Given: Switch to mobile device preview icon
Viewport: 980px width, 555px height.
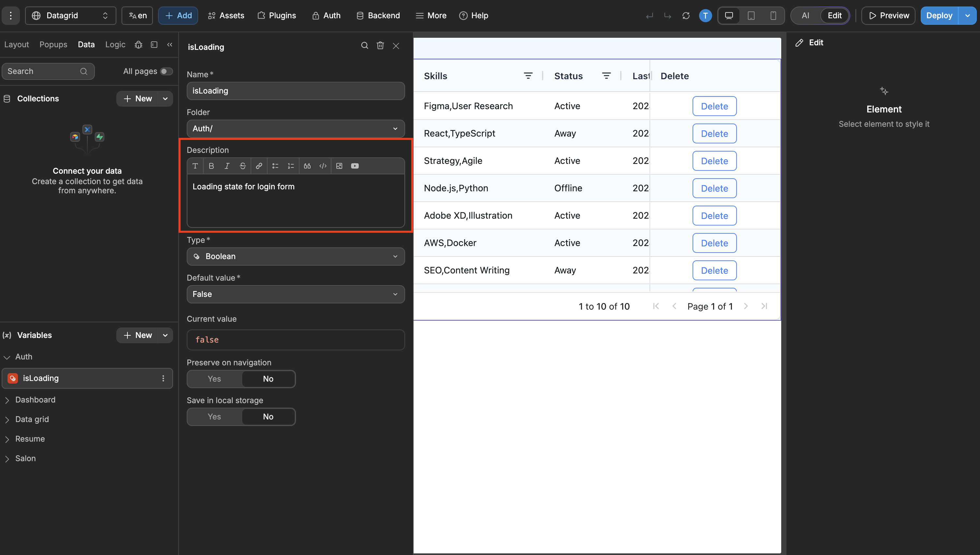Looking at the screenshot, I should coord(773,16).
